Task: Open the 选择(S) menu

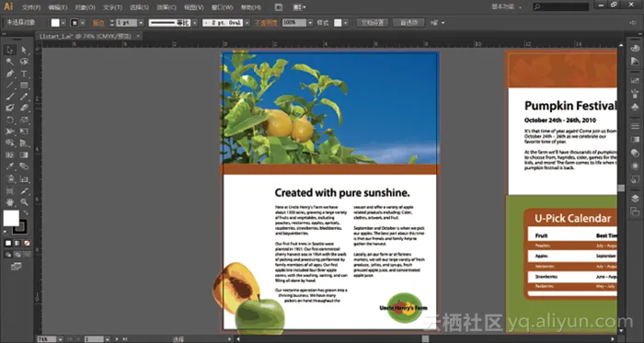Action: coord(139,7)
